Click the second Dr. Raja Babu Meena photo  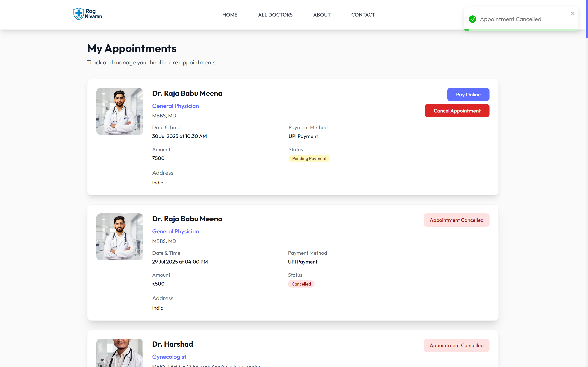tap(120, 237)
